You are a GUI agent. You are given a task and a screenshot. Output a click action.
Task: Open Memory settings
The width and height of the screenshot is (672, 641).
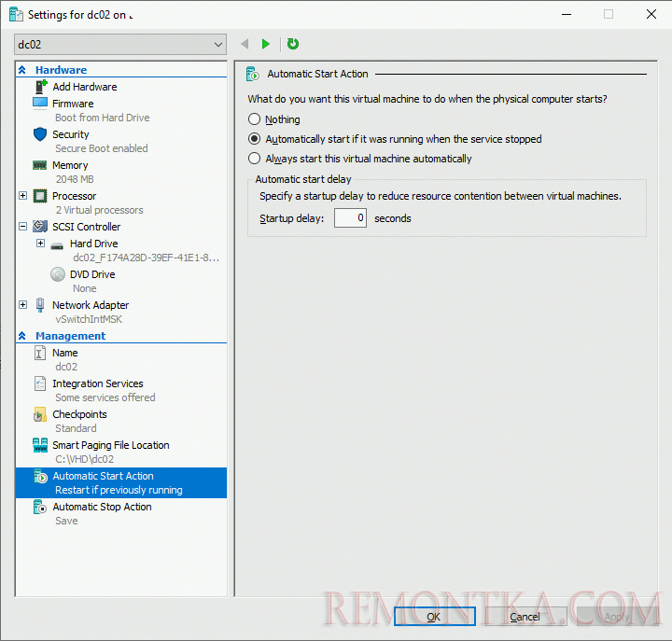click(x=70, y=165)
